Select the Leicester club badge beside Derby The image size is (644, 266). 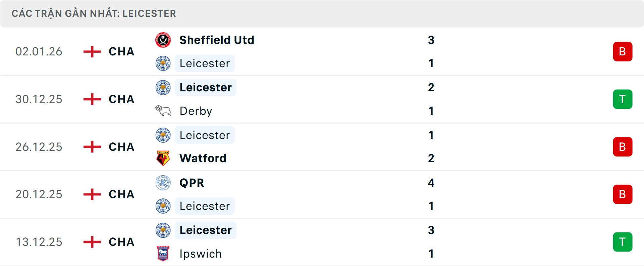point(163,87)
